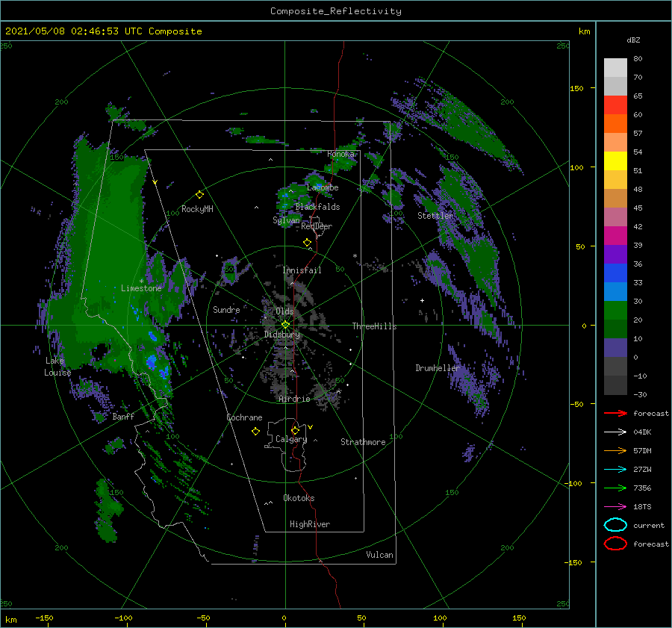Image resolution: width=672 pixels, height=628 pixels.
Task: Click the Stettler label
Action: (x=435, y=216)
